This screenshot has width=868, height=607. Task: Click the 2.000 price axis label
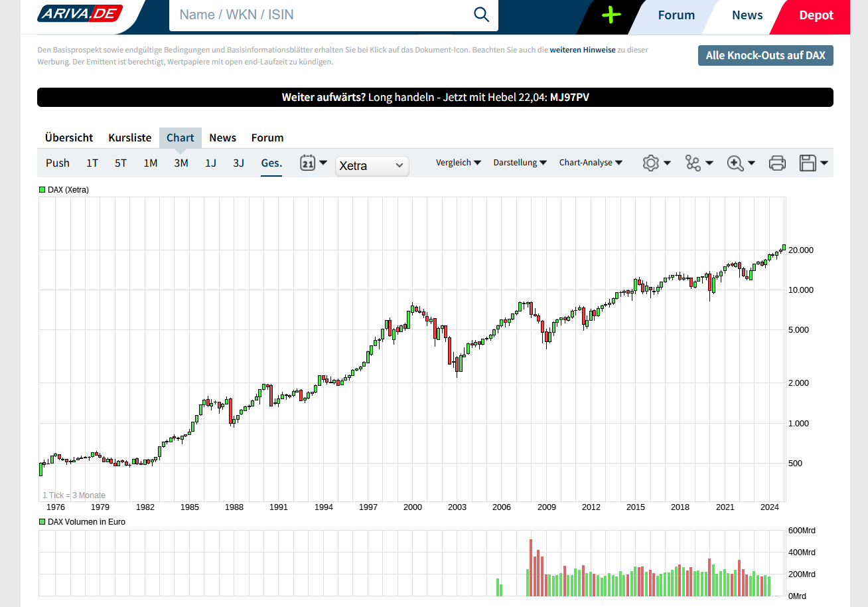pos(798,383)
